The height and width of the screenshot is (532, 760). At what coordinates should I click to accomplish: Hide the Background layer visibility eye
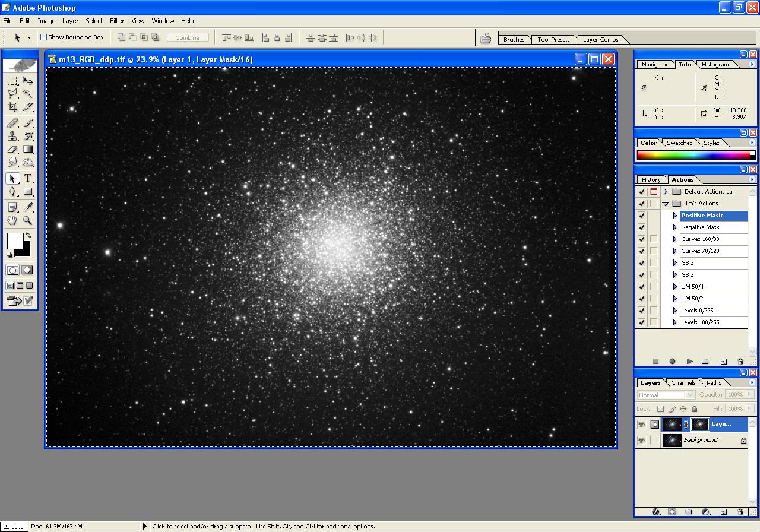(641, 440)
